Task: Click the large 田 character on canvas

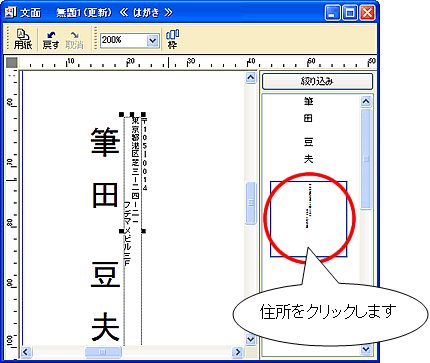Action: click(x=105, y=195)
